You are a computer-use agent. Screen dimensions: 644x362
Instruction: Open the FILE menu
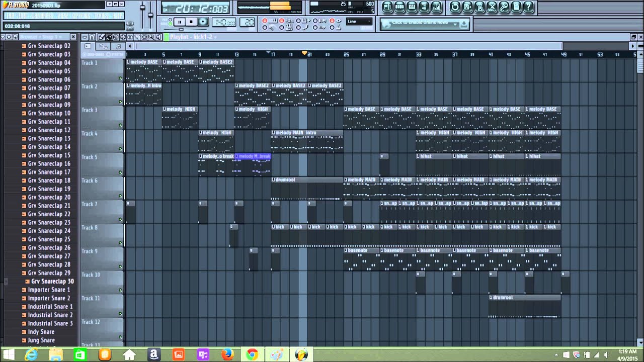(11, 16)
